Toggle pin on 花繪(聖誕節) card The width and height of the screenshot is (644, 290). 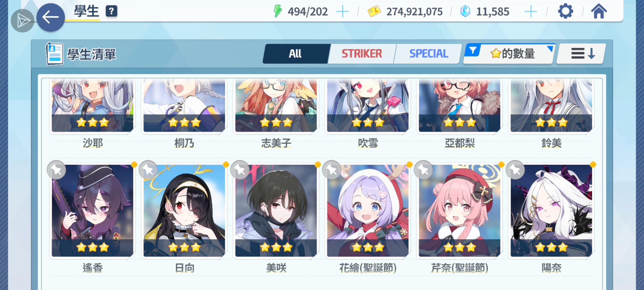332,170
